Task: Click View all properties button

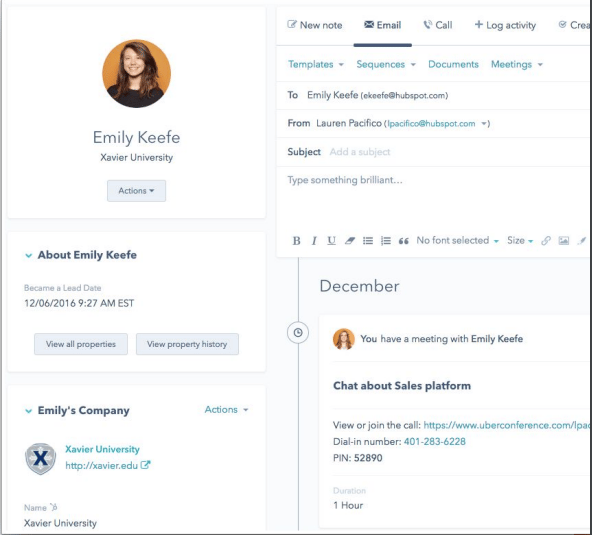Action: pos(81,344)
